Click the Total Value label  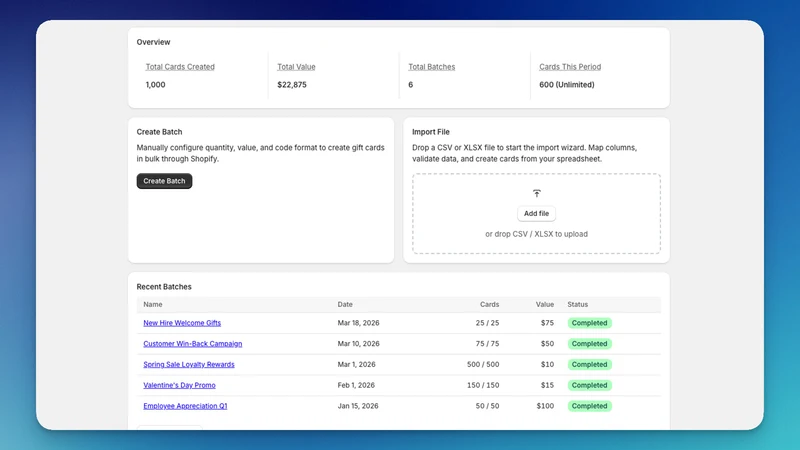tap(296, 67)
